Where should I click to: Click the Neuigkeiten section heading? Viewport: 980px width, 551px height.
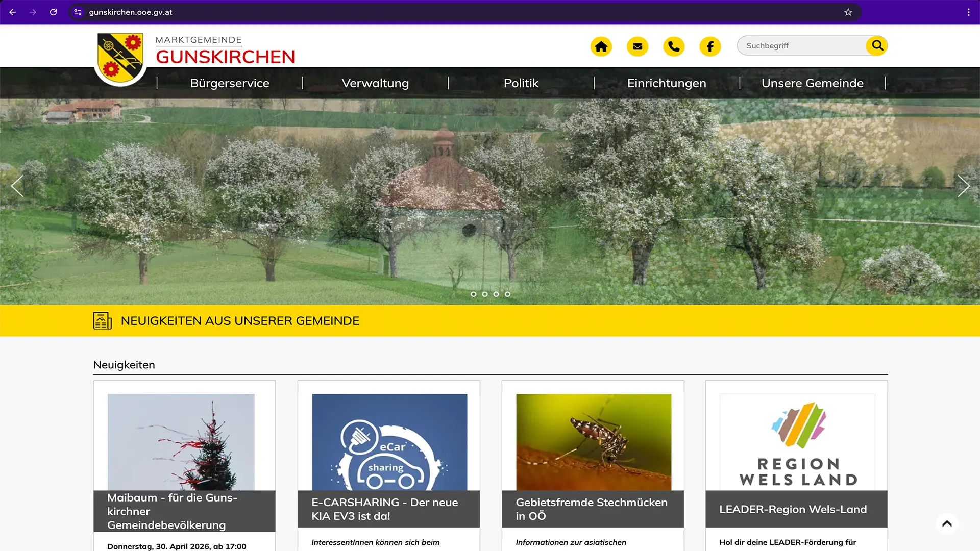[x=124, y=365]
